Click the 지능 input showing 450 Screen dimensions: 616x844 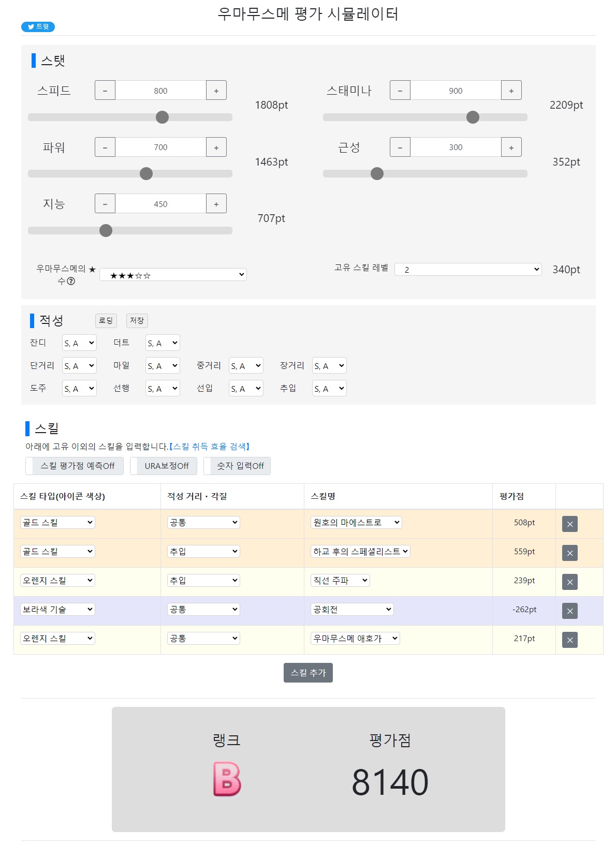160,204
